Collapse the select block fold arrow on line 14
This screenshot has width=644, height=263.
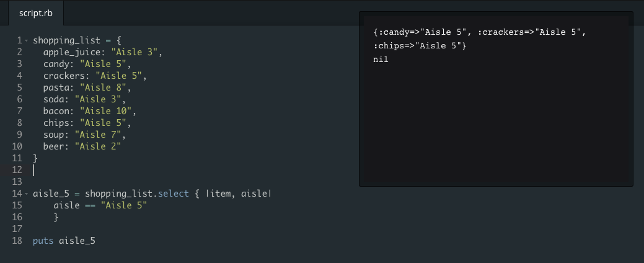pyautogui.click(x=26, y=194)
